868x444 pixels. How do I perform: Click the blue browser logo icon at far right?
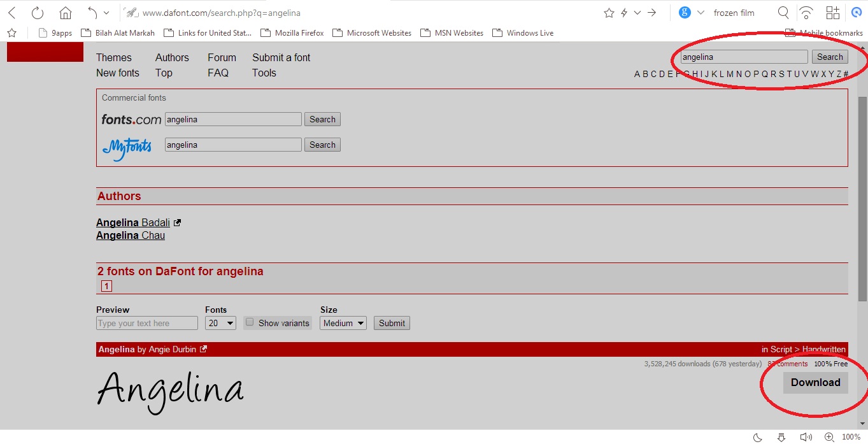(x=857, y=13)
